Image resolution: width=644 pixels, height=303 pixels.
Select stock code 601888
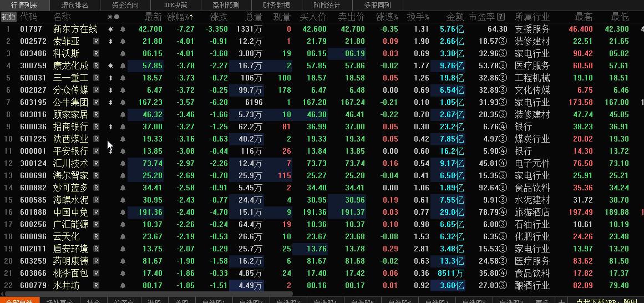[33, 212]
